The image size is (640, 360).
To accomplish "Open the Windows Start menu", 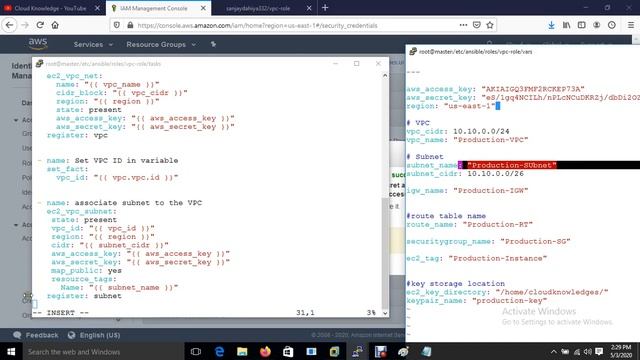I will click(x=11, y=351).
